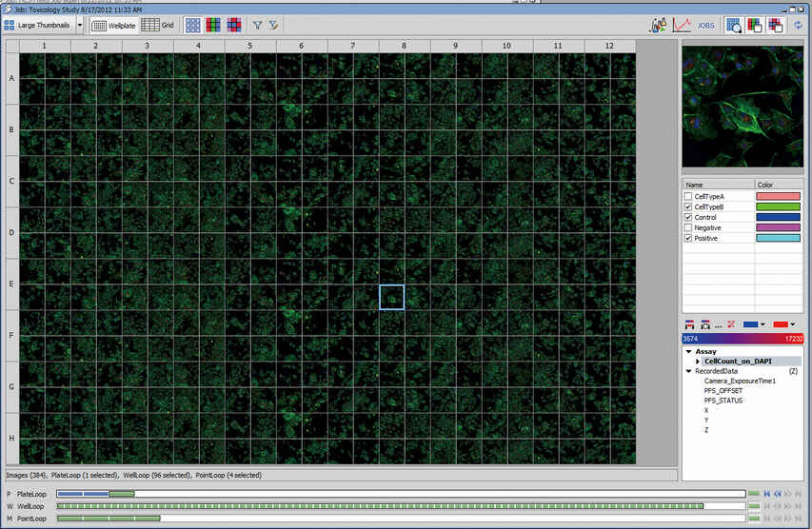Click the refresh arrows icon
Viewport: 812px width, 529px height.
(x=797, y=26)
